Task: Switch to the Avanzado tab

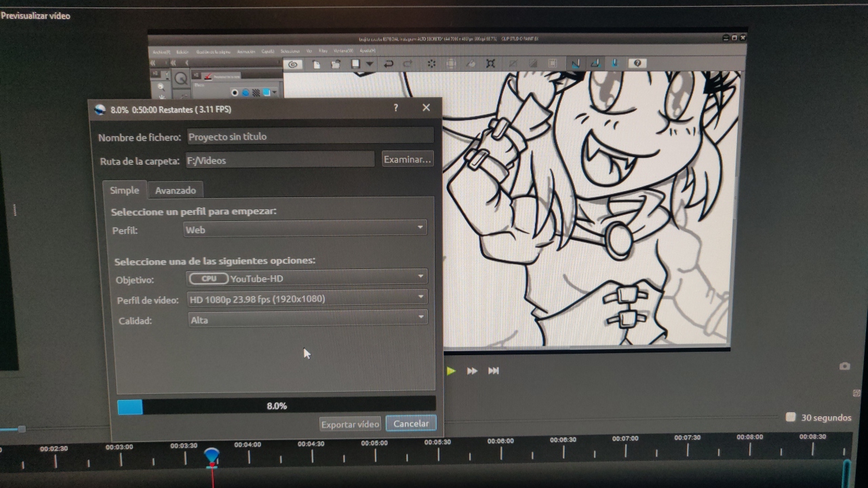Action: click(x=176, y=190)
